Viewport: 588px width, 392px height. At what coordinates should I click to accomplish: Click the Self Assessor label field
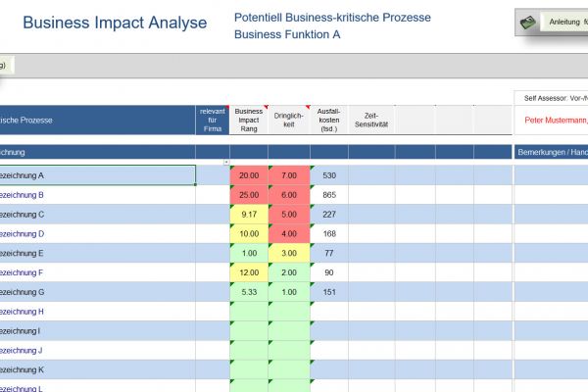pos(554,98)
